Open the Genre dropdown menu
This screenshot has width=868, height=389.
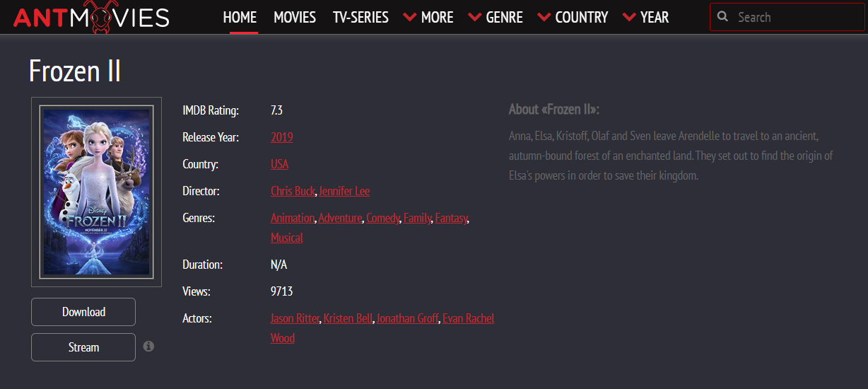pos(495,18)
